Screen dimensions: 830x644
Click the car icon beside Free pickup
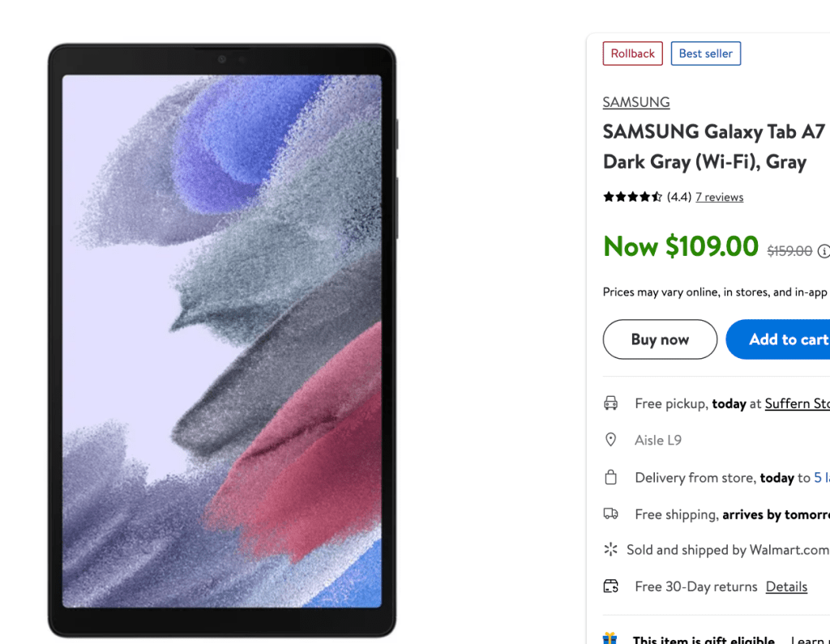click(611, 403)
